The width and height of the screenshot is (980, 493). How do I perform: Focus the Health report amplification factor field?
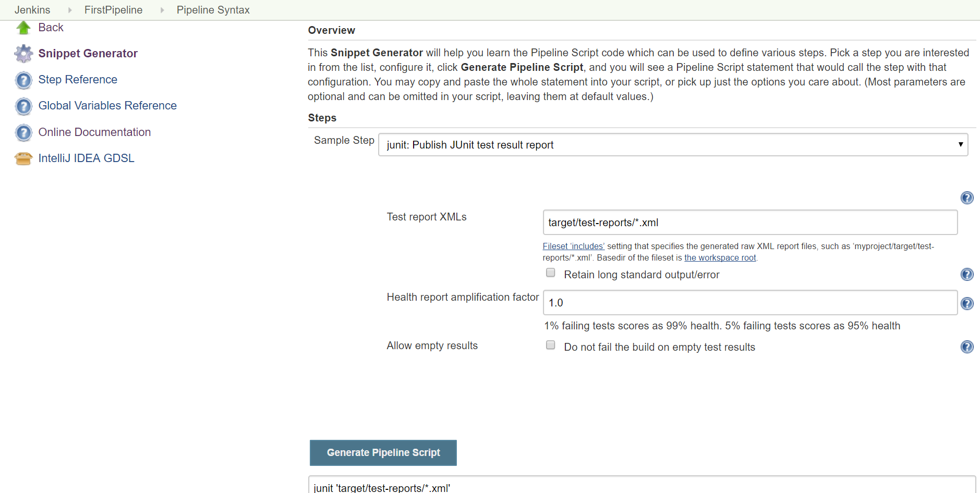click(750, 303)
